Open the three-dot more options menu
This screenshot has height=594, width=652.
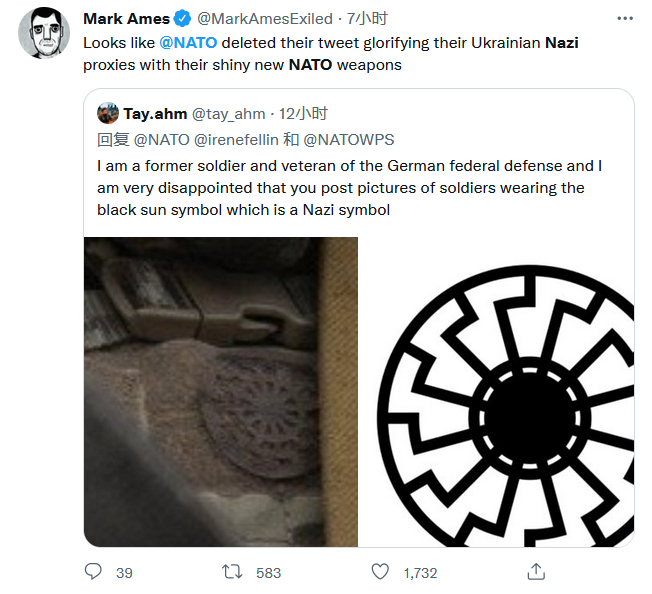(x=625, y=19)
